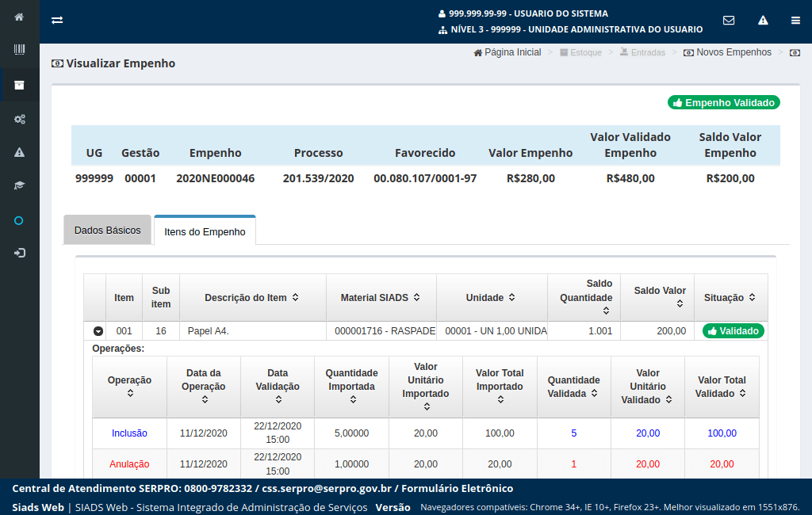812x515 pixels.
Task: Click Valor Validado Empenho R$480,00
Action: [x=630, y=178]
